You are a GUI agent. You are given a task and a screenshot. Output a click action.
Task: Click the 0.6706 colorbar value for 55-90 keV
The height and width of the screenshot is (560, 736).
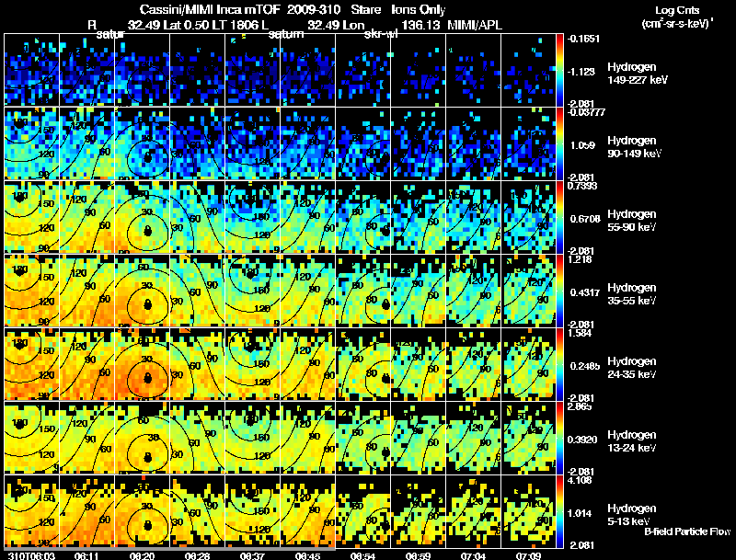click(584, 219)
